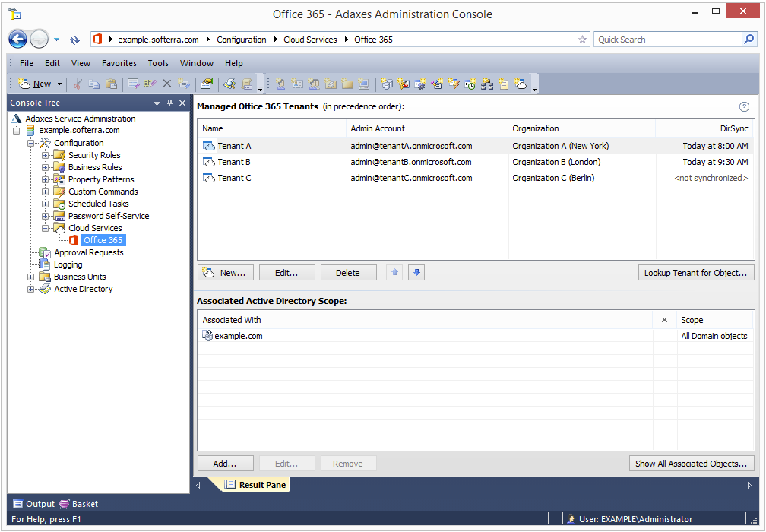Viewport: 766px width, 532px height.
Task: Click into the Quick Search field
Action: click(667, 40)
